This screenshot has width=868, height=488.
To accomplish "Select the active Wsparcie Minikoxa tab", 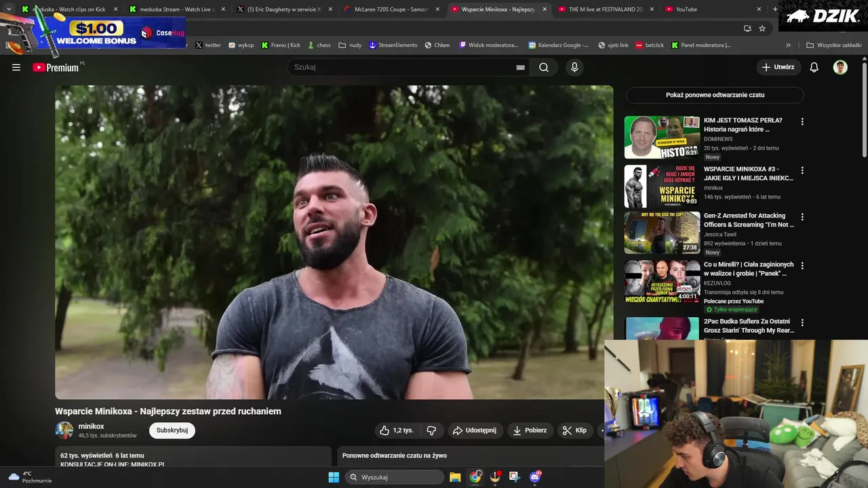I will tap(498, 9).
